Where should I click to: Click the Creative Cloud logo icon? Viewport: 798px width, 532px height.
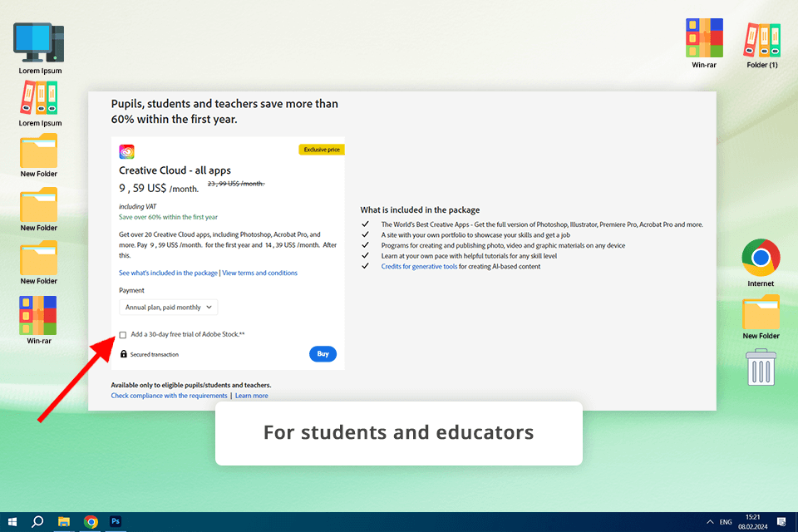point(126,152)
